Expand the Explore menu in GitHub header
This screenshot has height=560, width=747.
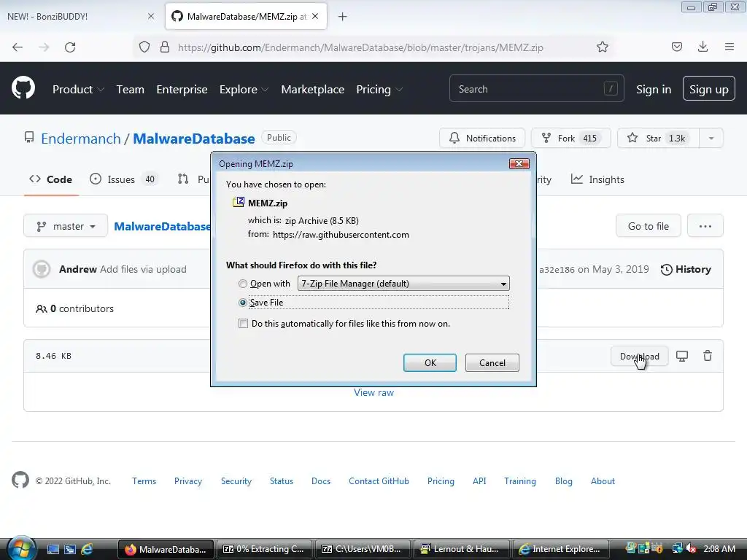point(244,90)
